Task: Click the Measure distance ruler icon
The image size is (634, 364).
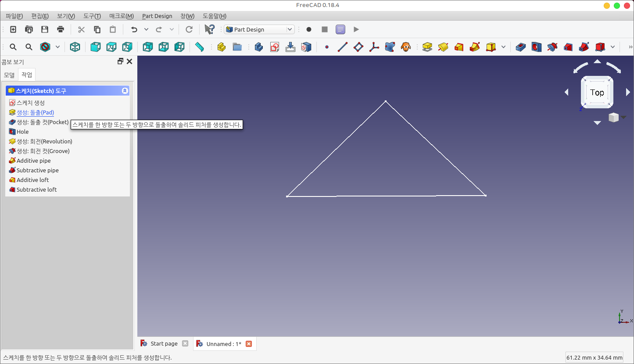Action: coord(200,47)
